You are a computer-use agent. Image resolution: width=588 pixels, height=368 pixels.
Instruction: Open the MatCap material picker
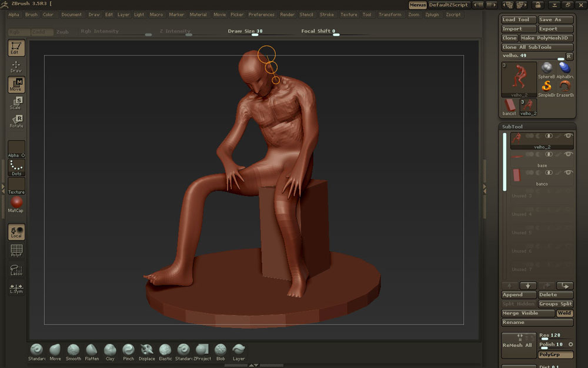tap(16, 204)
